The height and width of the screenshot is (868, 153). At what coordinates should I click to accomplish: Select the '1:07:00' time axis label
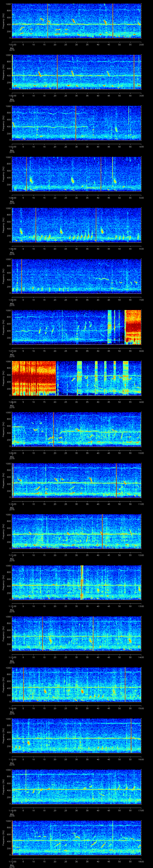[12, 351]
